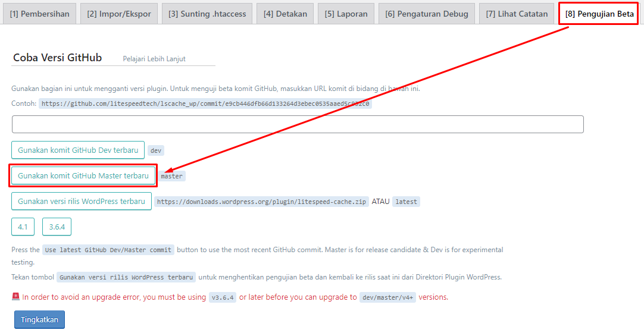Click the litespeed-cache.zip download URL text
This screenshot has height=336, width=644.
[x=262, y=202]
